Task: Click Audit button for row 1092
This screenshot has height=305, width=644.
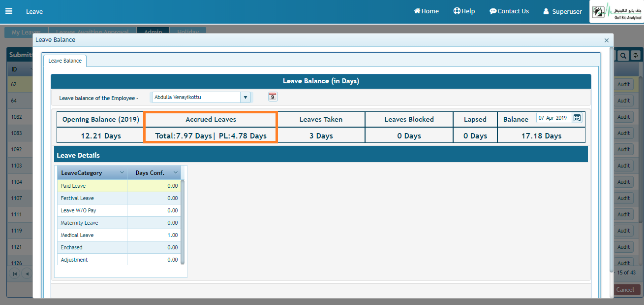Action: pyautogui.click(x=624, y=149)
